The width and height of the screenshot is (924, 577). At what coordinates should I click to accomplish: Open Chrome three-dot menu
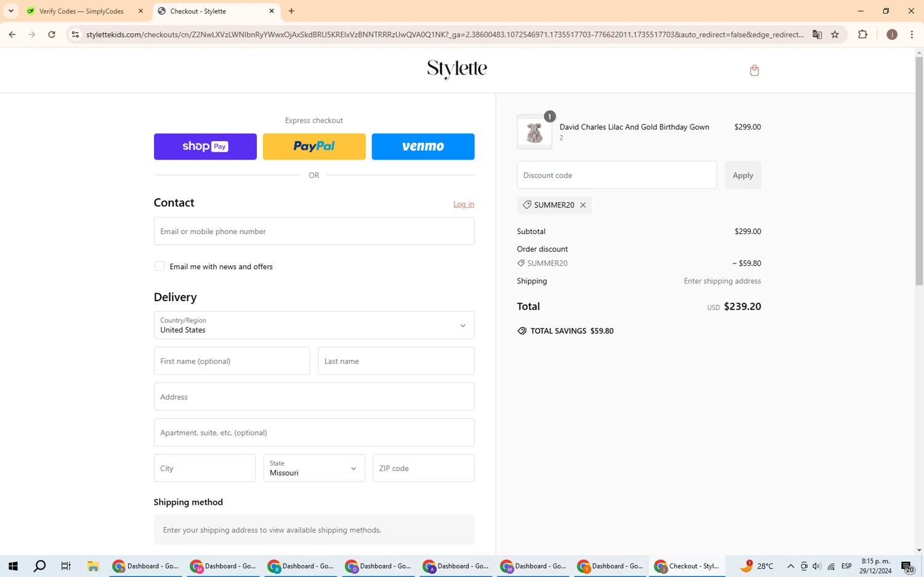912,34
